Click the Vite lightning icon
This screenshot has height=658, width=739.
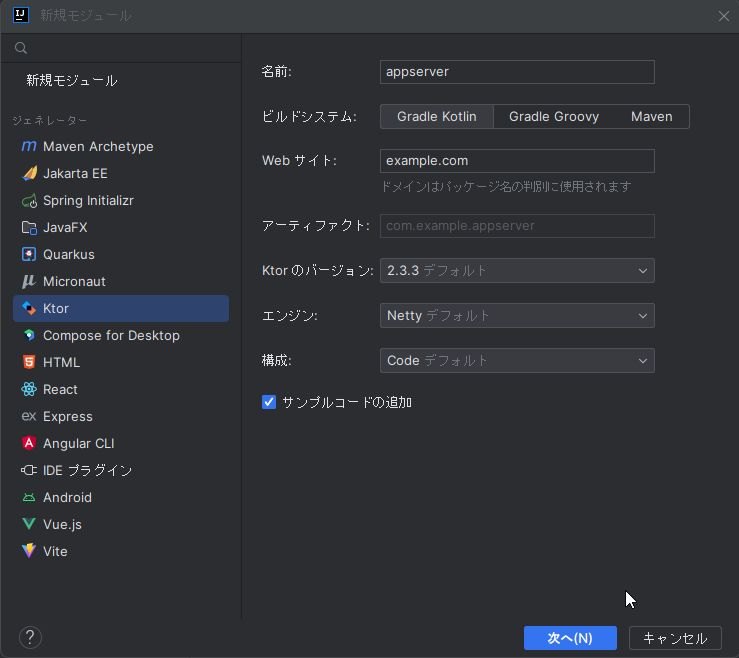point(29,551)
